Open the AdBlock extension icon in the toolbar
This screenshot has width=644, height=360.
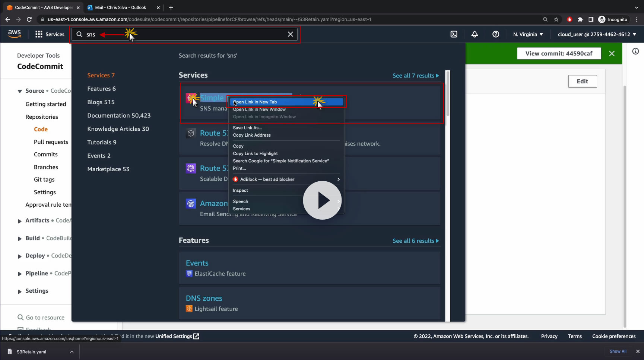point(570,19)
